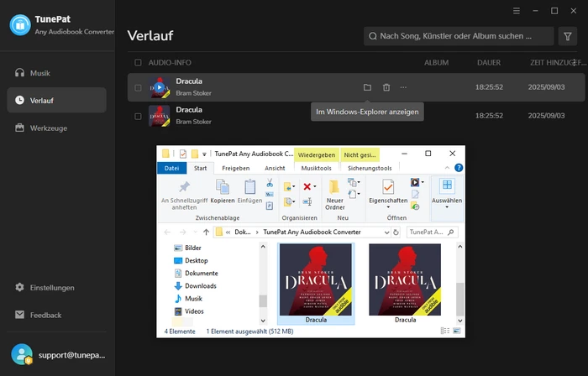Open the Datei tab in Explorer
Image resolution: width=588 pixels, height=376 pixels.
(x=171, y=168)
